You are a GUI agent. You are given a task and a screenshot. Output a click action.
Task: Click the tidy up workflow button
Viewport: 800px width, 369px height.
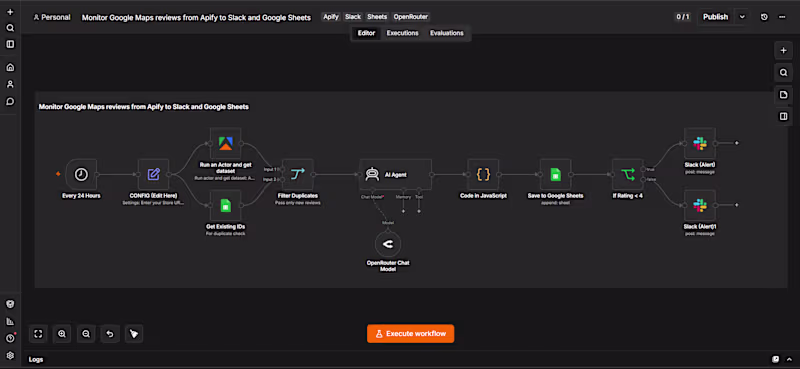134,334
